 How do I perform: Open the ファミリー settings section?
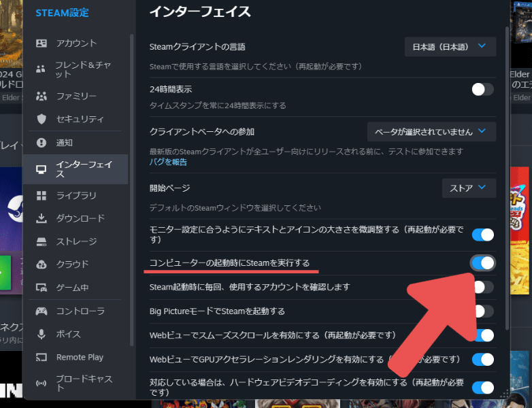click(x=76, y=97)
